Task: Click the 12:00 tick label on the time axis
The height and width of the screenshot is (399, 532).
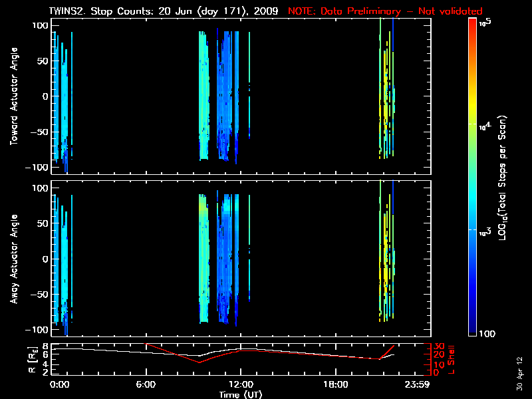Action: click(x=240, y=385)
